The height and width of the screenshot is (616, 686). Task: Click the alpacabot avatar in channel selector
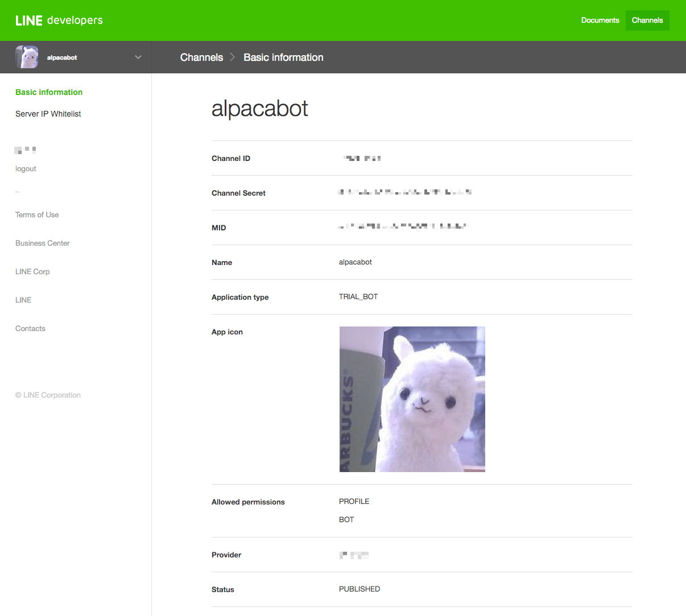coord(27,57)
